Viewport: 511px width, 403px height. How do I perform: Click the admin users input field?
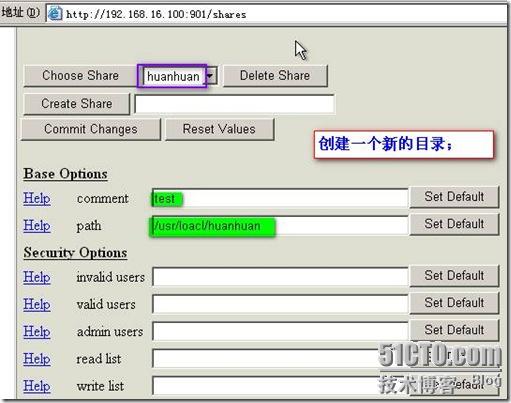pos(280,332)
